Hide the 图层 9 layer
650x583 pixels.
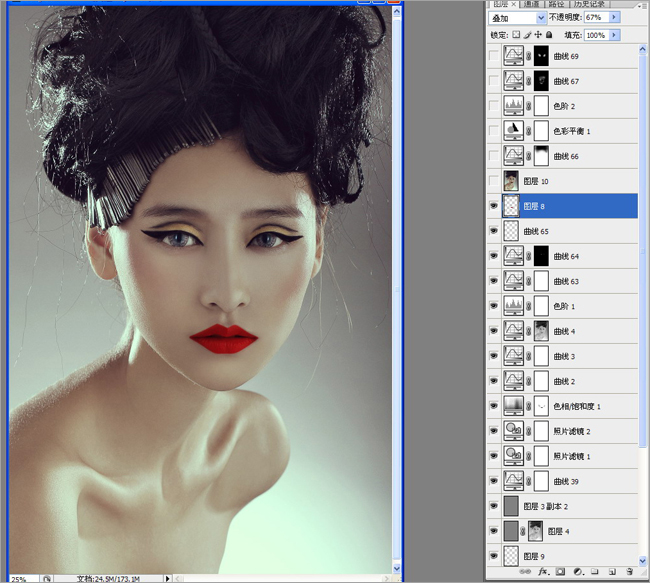(494, 556)
